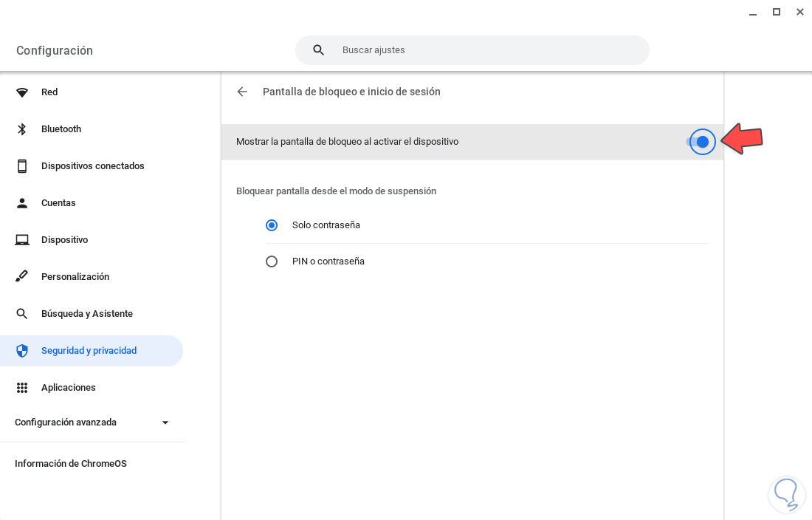Open the 'Red' settings section
Screen dimensions: 812x520
[49, 92]
